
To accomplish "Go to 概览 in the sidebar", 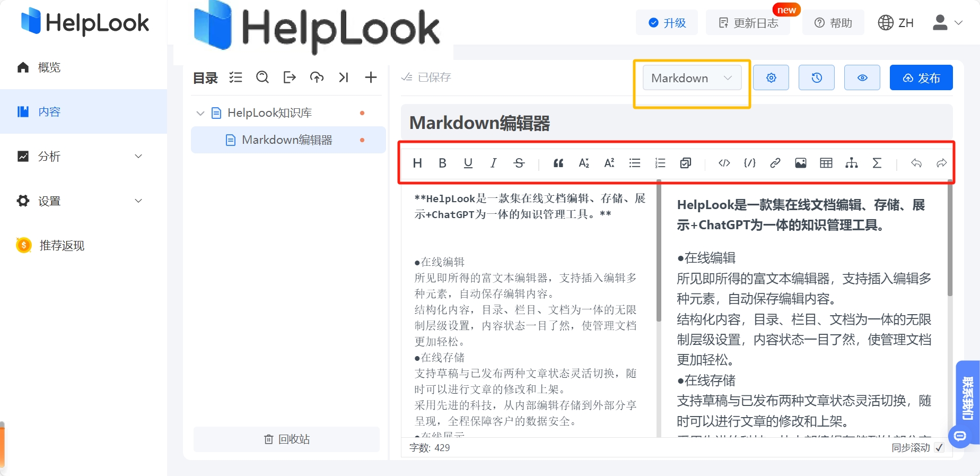I will (83, 67).
